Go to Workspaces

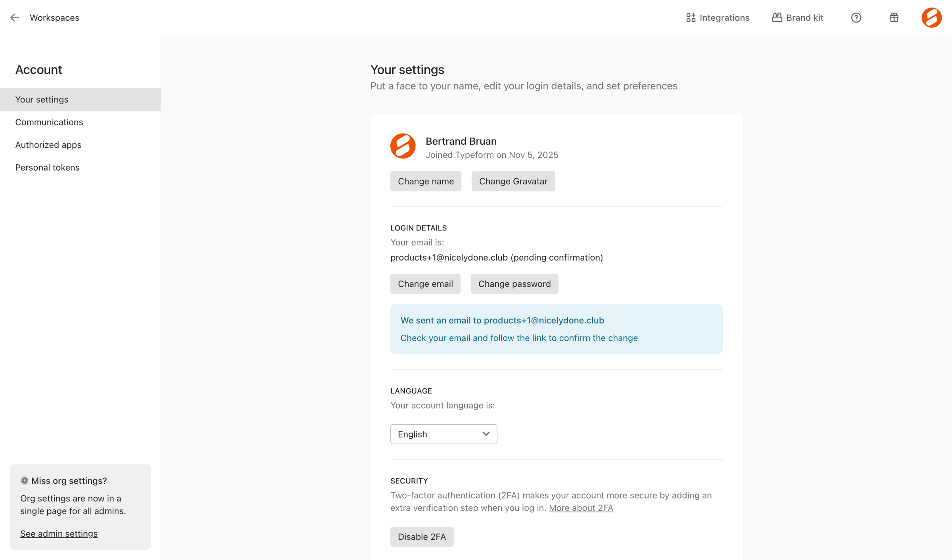pyautogui.click(x=54, y=17)
